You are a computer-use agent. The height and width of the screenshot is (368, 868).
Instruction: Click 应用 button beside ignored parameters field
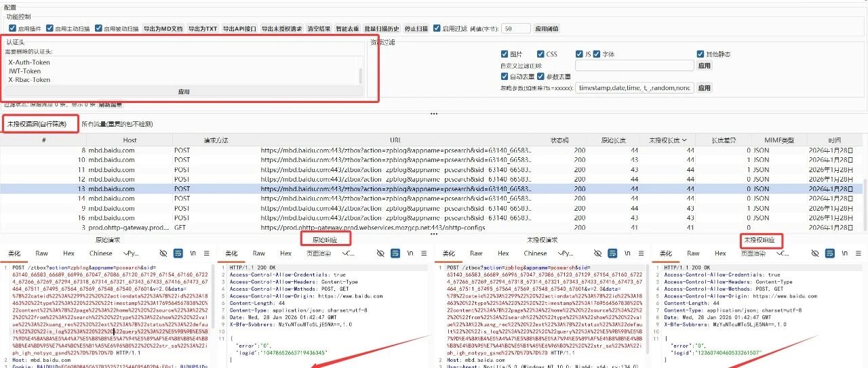705,88
